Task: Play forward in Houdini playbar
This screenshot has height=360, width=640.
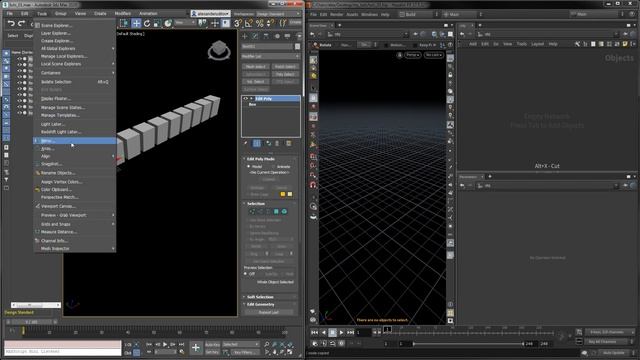Action: (x=342, y=333)
